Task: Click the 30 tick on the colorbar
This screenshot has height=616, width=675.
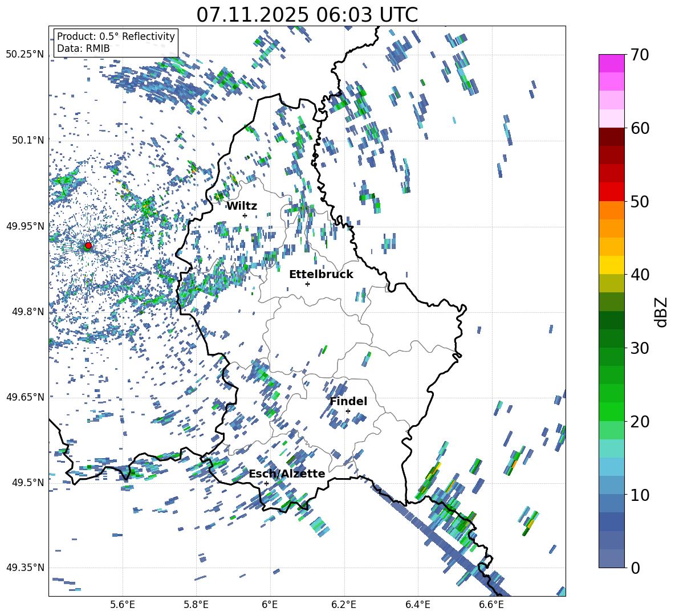Action: [x=640, y=348]
